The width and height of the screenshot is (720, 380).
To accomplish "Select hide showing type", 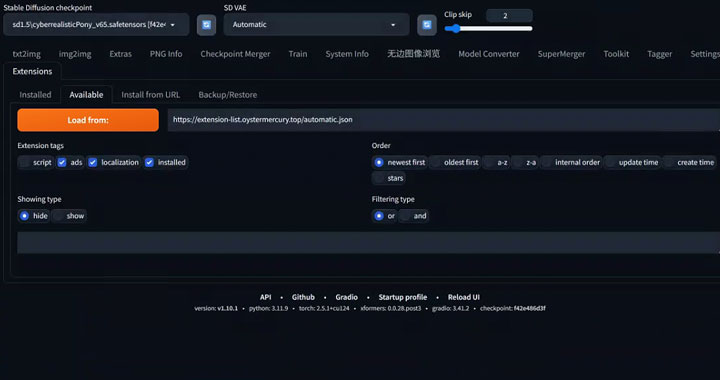I will point(34,216).
